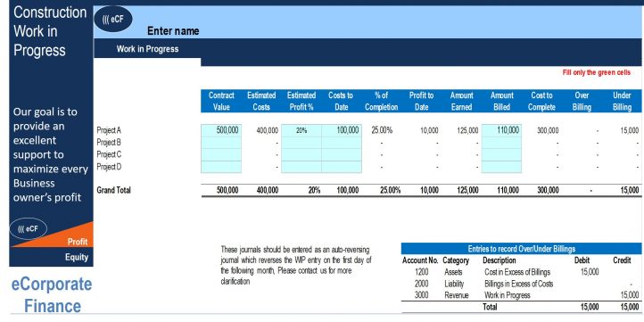Click the journal Total row label
644x322 pixels.
coord(490,307)
